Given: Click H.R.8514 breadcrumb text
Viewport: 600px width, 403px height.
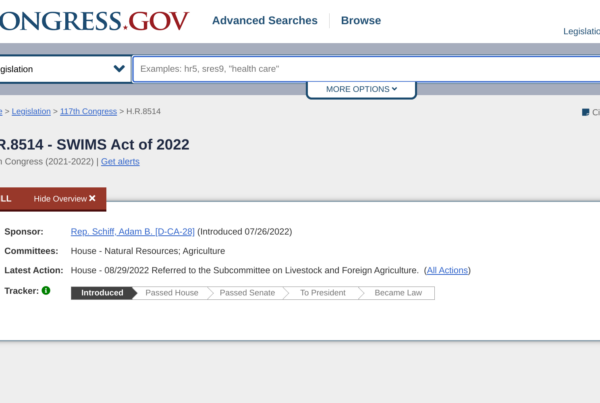Looking at the screenshot, I should (143, 111).
